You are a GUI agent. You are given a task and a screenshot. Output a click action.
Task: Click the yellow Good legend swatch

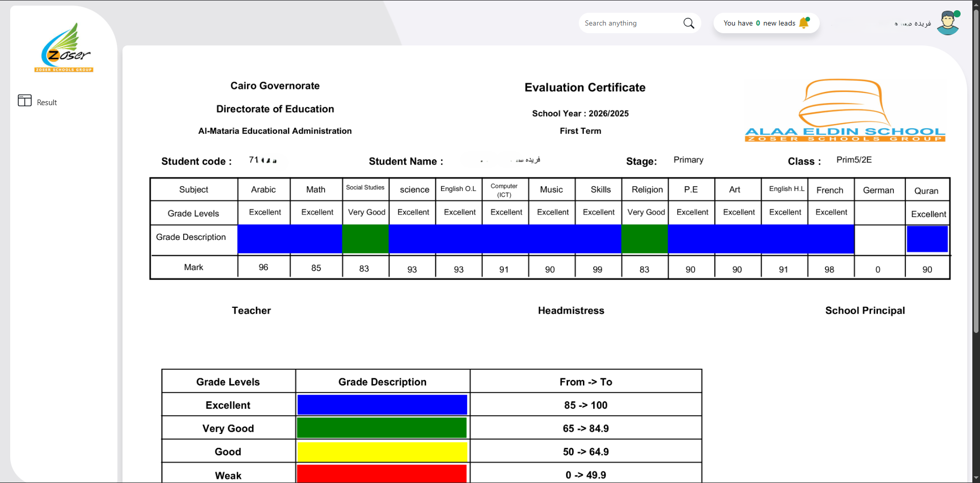tap(382, 452)
